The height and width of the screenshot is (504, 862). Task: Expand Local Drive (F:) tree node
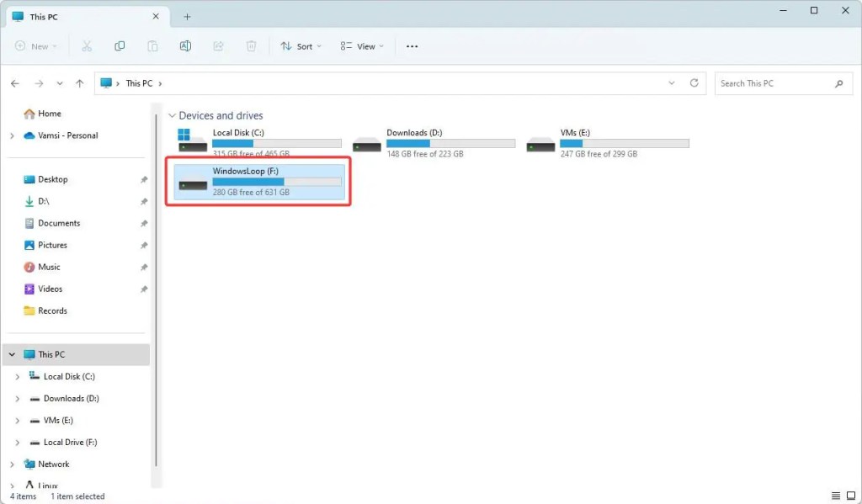[x=18, y=443]
